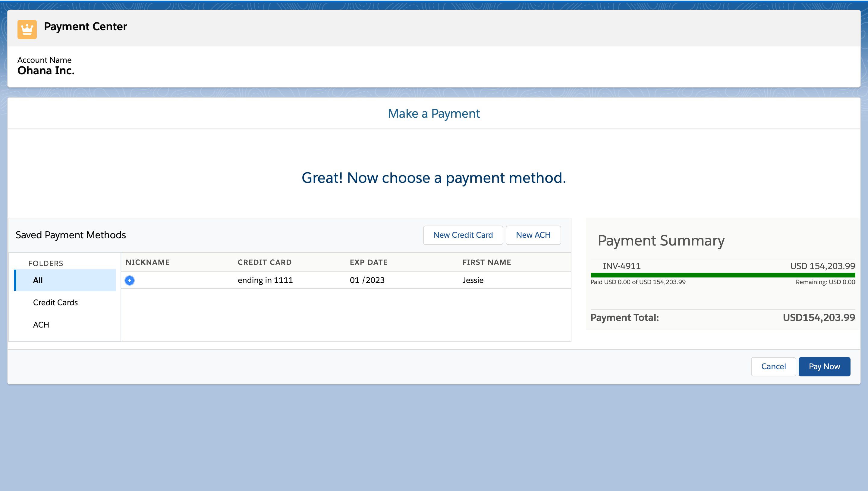Open the ACH folder
This screenshot has height=491, width=868.
(41, 325)
